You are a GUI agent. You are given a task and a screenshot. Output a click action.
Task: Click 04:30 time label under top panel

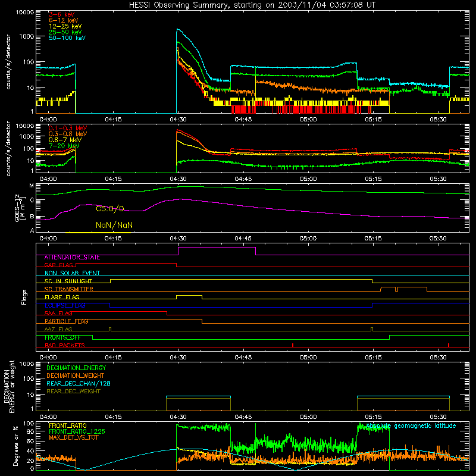click(178, 120)
